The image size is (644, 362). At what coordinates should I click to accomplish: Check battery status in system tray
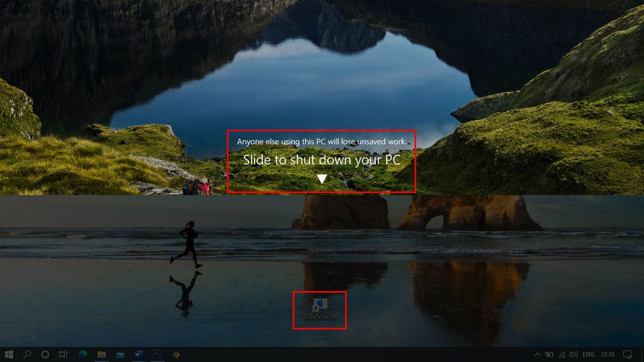coord(549,354)
